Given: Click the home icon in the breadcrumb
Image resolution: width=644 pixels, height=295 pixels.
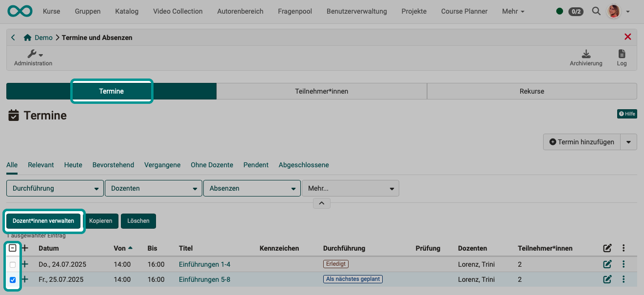Looking at the screenshot, I should [x=27, y=37].
